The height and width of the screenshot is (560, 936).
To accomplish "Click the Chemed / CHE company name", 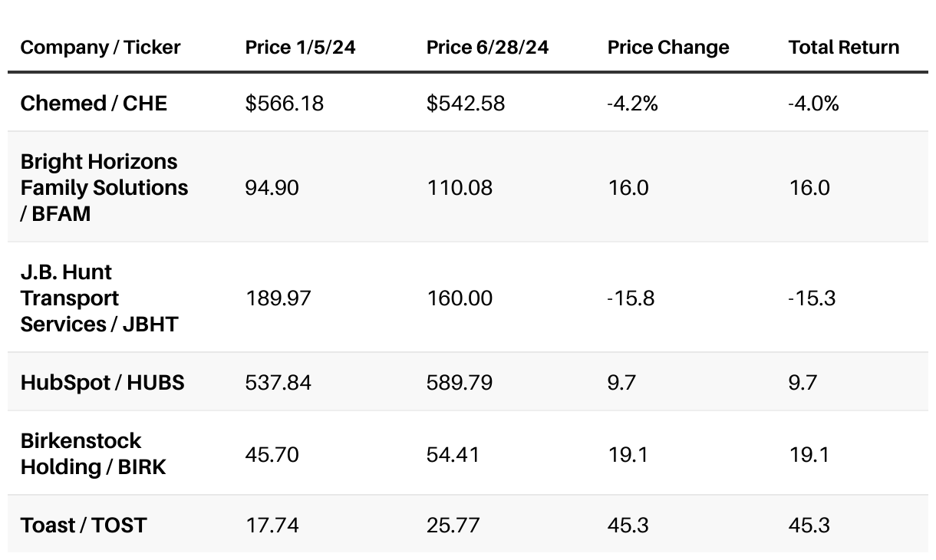I will pos(94,103).
